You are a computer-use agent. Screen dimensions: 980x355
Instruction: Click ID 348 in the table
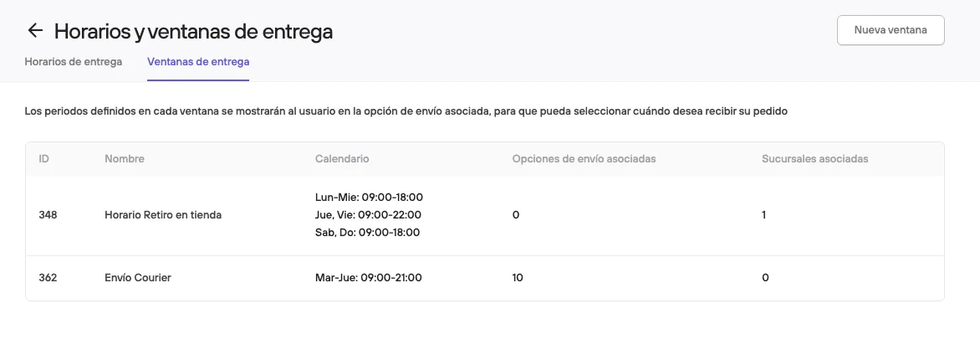click(48, 214)
